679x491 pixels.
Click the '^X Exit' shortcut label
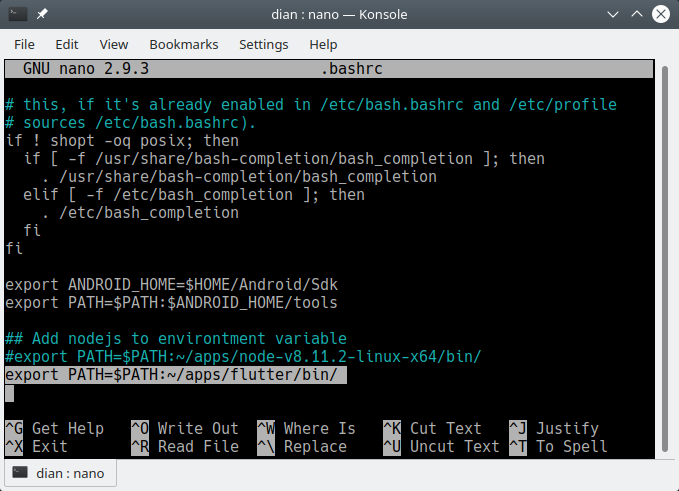(37, 446)
